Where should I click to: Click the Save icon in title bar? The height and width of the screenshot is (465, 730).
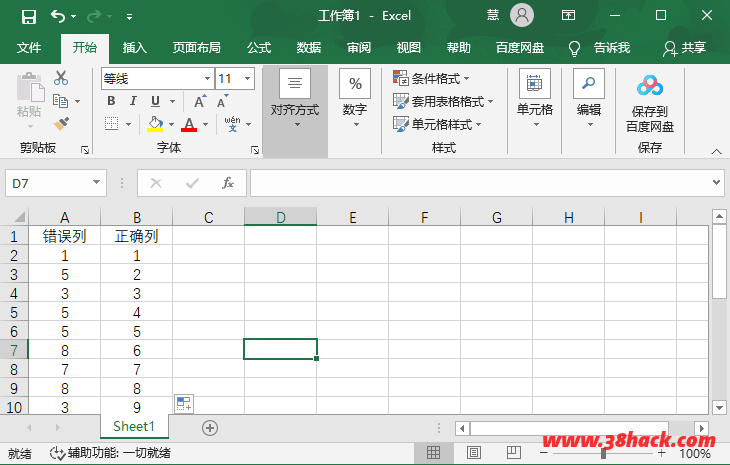tap(28, 16)
